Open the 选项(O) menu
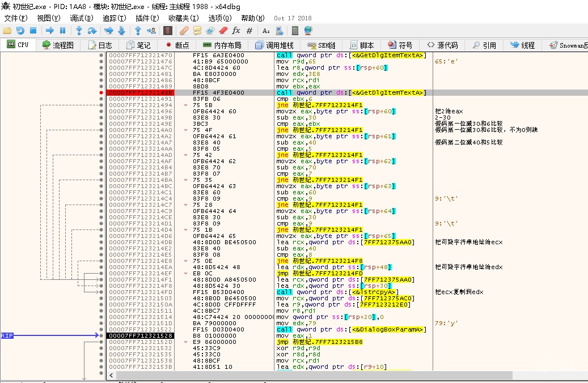 [x=220, y=18]
